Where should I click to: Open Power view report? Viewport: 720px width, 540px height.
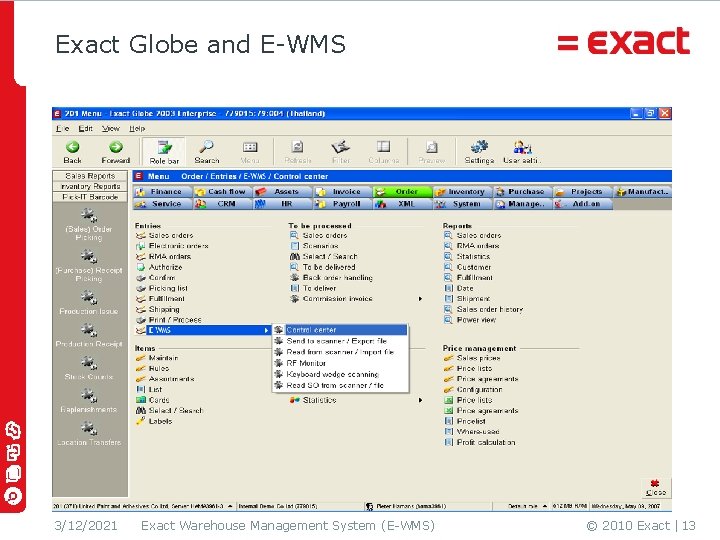pos(476,320)
